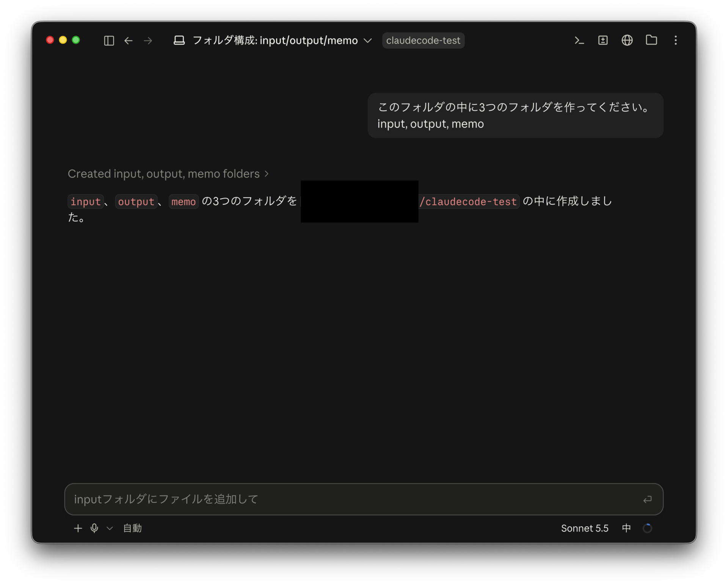
Task: Click the claudecode-test project badge
Action: tap(423, 41)
